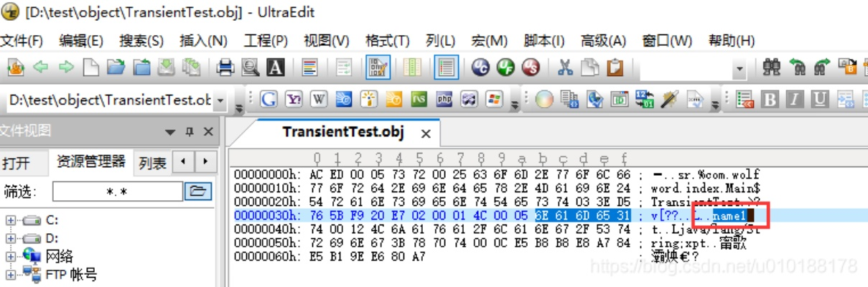Click the find text input box
Viewport: 868px width, 287px height.
[686, 68]
